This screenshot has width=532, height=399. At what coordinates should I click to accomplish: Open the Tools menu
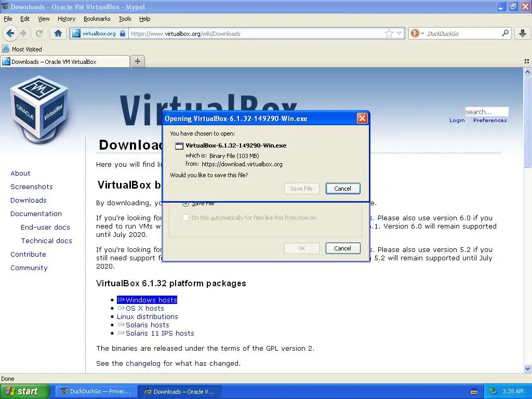pos(125,19)
